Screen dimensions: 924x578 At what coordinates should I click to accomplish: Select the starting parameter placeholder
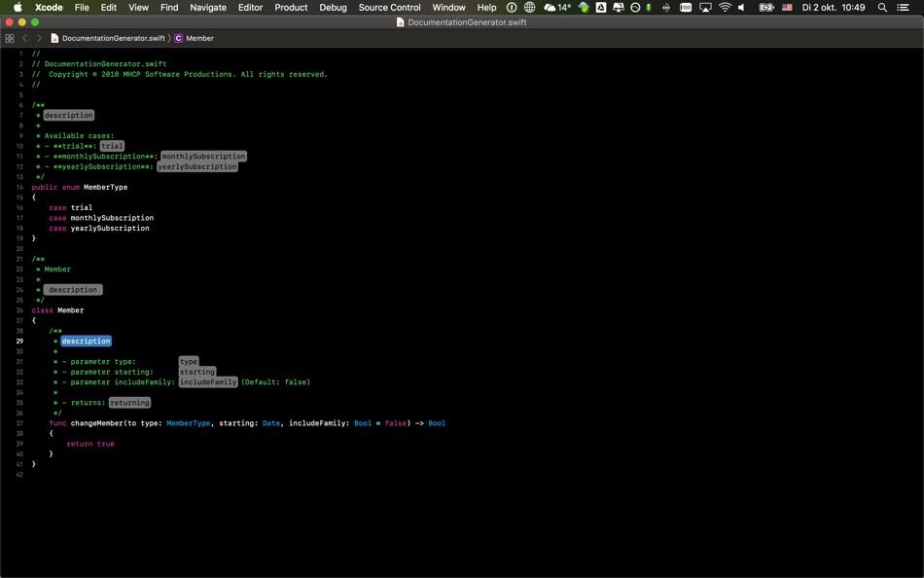point(197,372)
